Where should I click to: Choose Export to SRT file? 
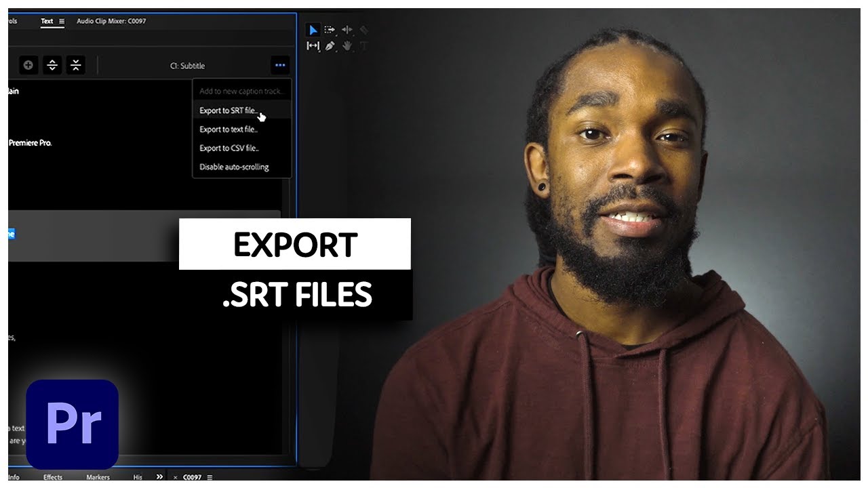coord(242,110)
